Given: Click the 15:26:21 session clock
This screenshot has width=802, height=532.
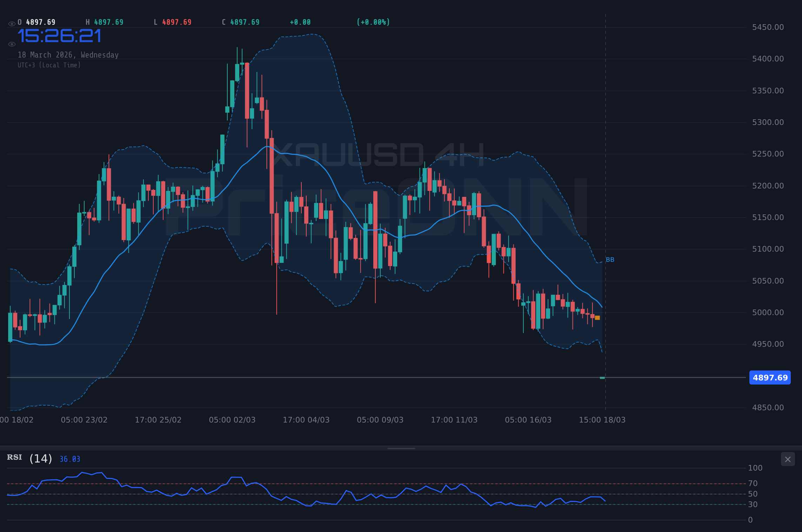Looking at the screenshot, I should pos(59,36).
